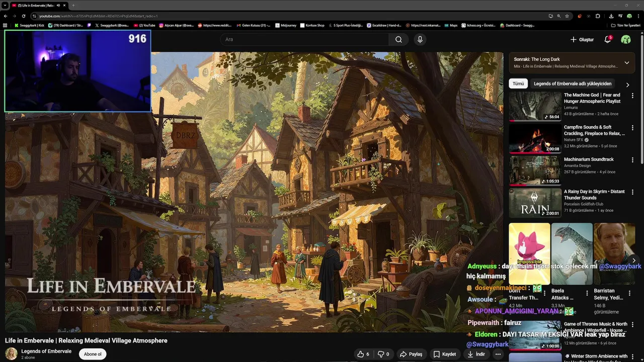This screenshot has width=644, height=362.
Task: Subscribe with the Abone ol button
Action: click(93, 354)
